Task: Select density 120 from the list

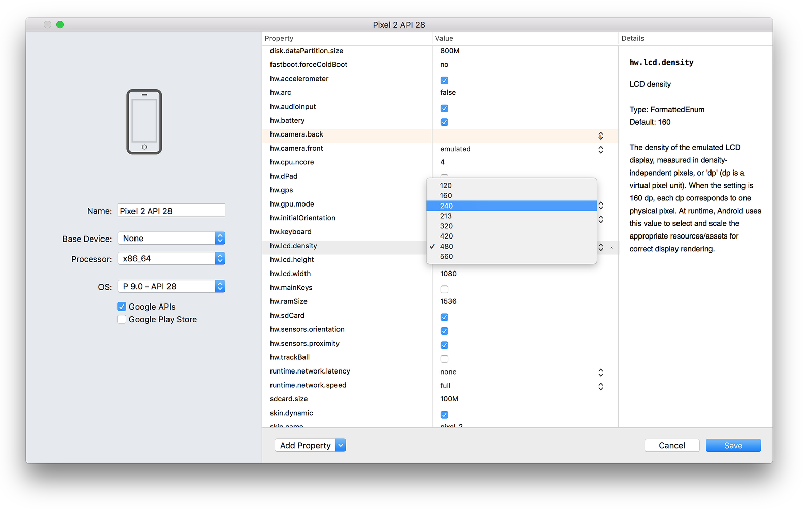Action: 512,185
